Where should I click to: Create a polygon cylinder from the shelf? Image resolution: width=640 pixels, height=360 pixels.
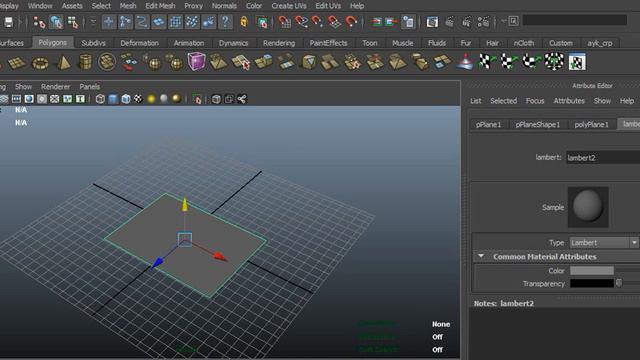pos(85,62)
